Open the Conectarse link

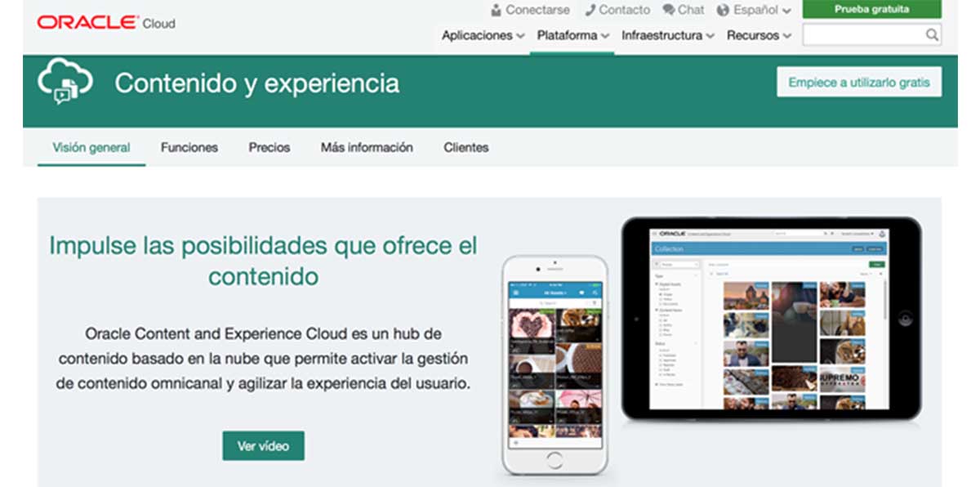point(537,11)
